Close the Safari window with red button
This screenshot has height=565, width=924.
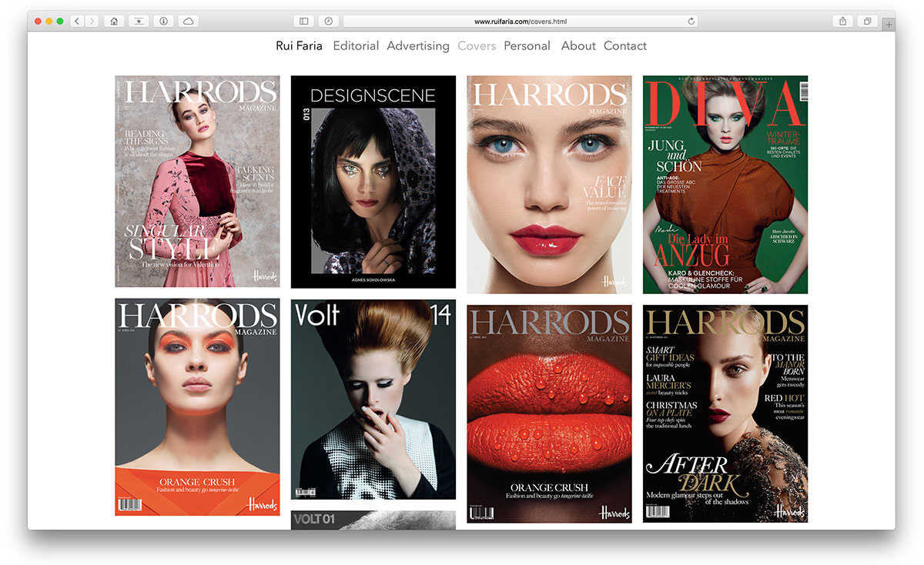click(x=38, y=22)
